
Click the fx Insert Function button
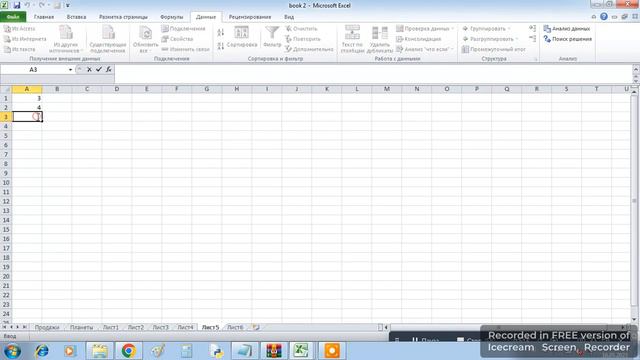click(109, 69)
